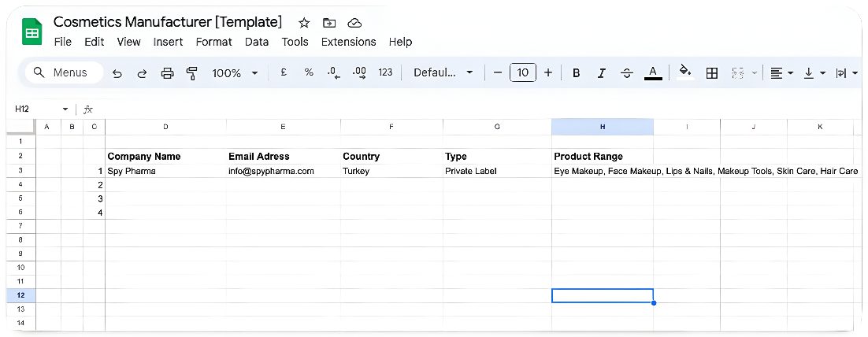Expand the 100% zoom dropdown
Image resolution: width=868 pixels, height=337 pixels.
(x=235, y=73)
